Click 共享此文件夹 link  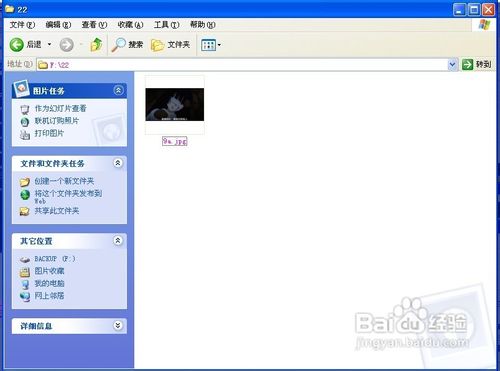(57, 211)
